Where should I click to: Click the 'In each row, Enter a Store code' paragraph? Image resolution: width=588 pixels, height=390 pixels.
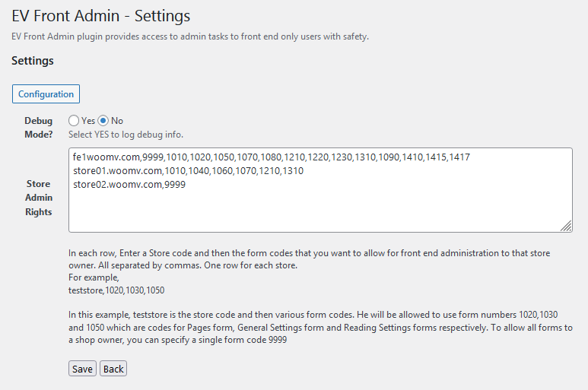309,258
